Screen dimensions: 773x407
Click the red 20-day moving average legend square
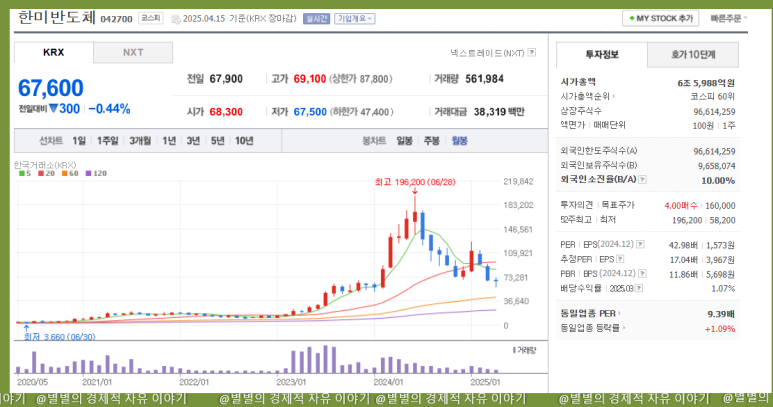click(x=41, y=173)
